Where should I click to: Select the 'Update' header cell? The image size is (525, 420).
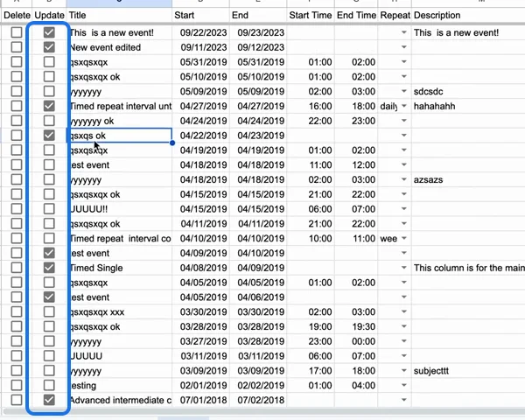point(50,15)
